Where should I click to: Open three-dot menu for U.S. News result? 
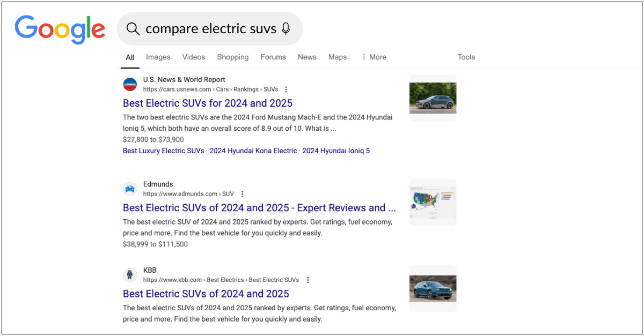(x=286, y=89)
